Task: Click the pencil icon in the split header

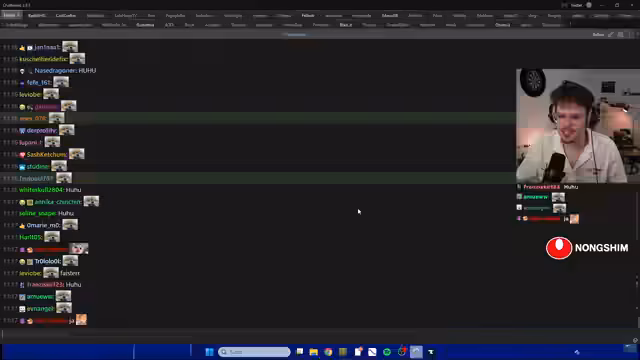Action: coord(611,35)
